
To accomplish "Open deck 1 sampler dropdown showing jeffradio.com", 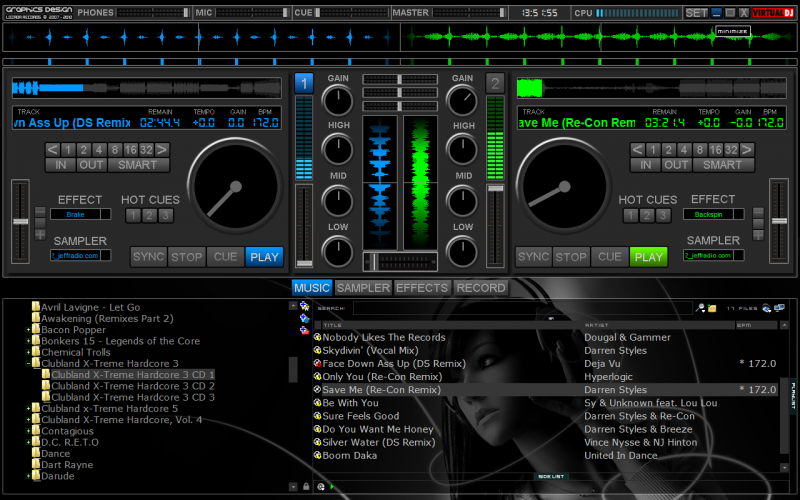I will click(76, 255).
